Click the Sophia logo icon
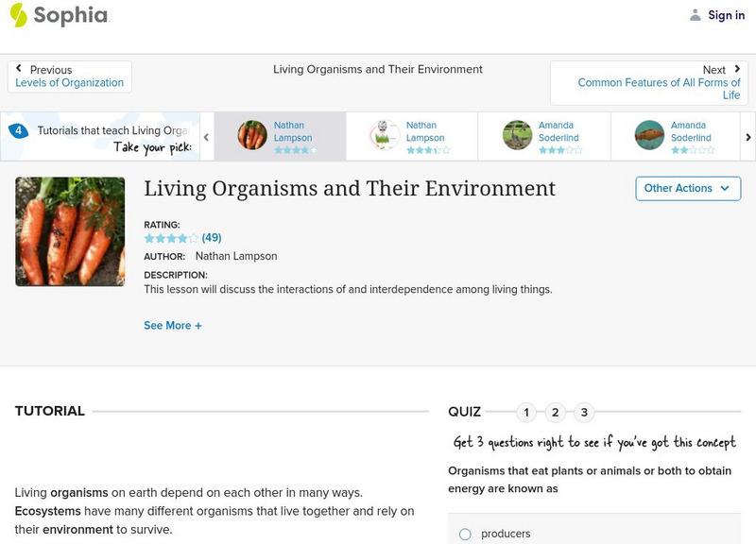756x544 pixels. [x=18, y=15]
